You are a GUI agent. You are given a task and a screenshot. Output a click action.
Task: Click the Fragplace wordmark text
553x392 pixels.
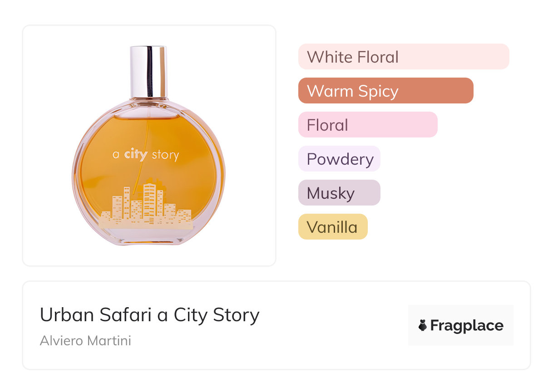click(x=467, y=325)
